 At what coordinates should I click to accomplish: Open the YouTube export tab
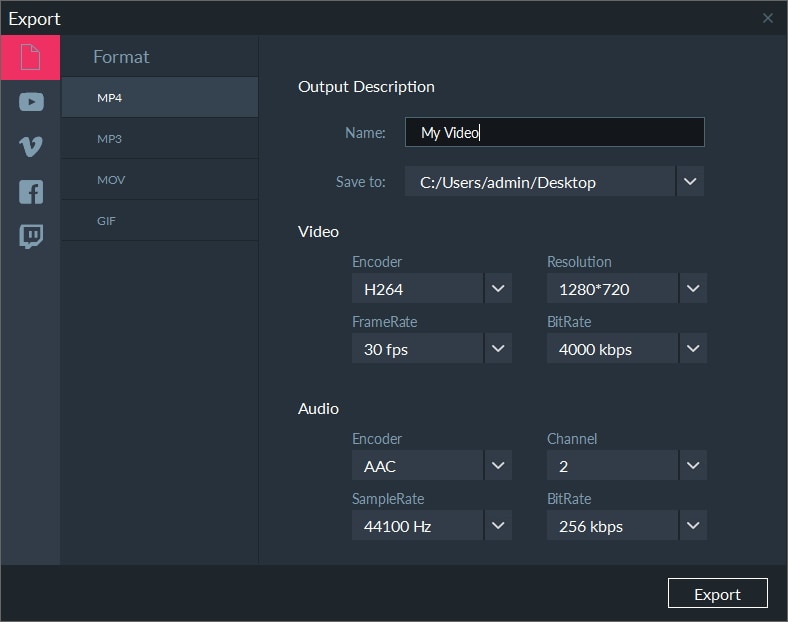point(31,101)
